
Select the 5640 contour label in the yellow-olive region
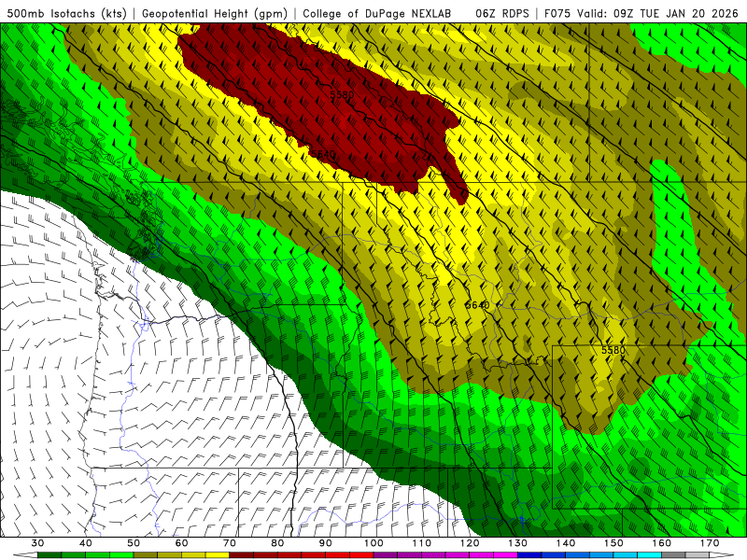477,305
